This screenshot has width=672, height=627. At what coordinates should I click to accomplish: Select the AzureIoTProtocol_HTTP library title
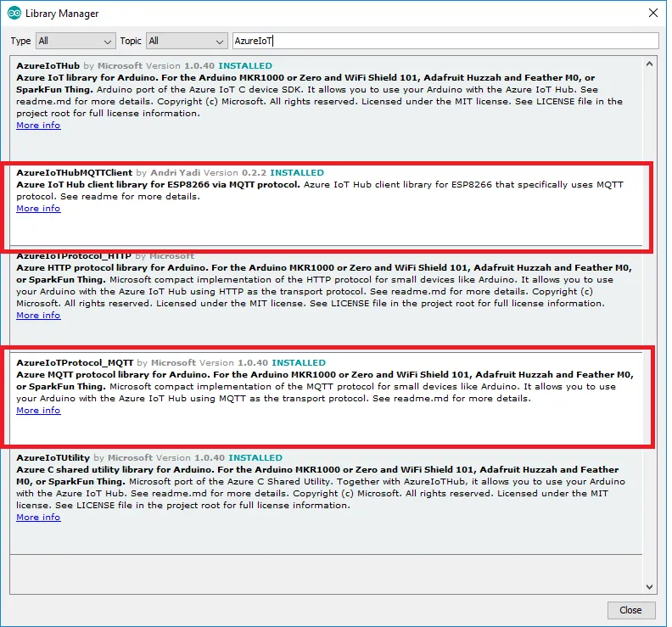tap(74, 256)
